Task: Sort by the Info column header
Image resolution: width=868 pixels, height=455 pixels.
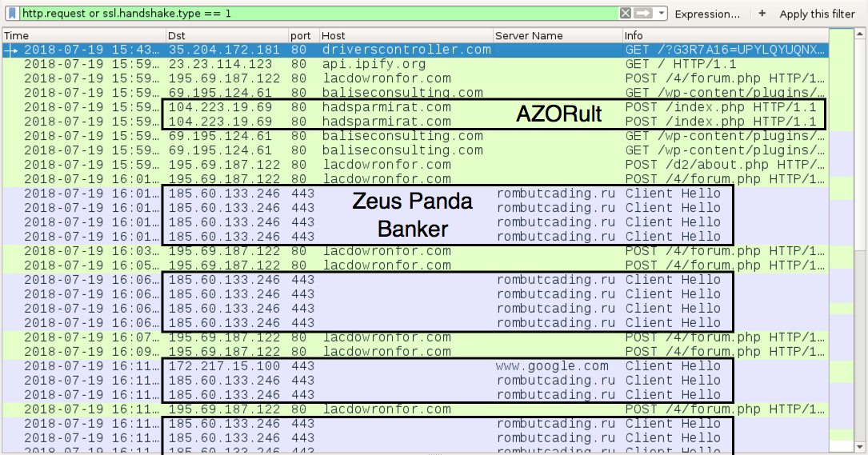Action: (725, 35)
